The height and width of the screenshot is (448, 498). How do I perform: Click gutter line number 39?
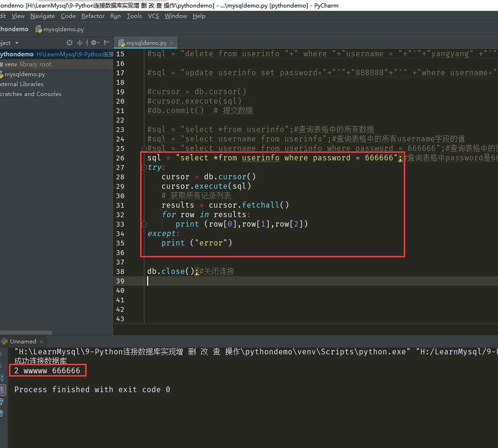[x=120, y=281]
